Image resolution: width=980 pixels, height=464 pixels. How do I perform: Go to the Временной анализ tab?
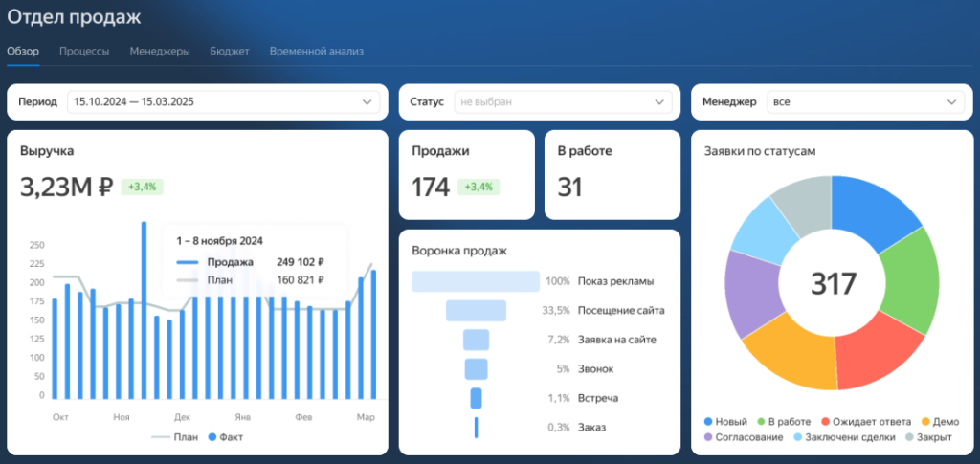point(316,52)
